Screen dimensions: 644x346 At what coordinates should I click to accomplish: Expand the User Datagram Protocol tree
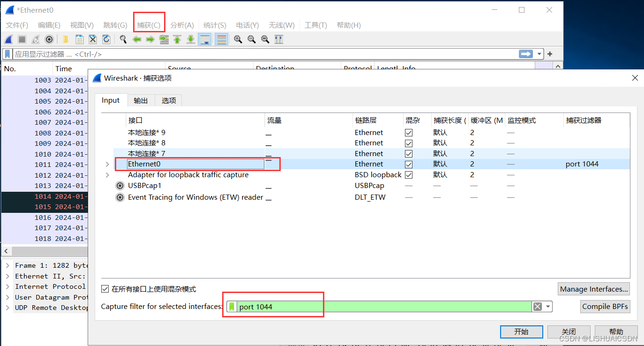click(x=7, y=297)
